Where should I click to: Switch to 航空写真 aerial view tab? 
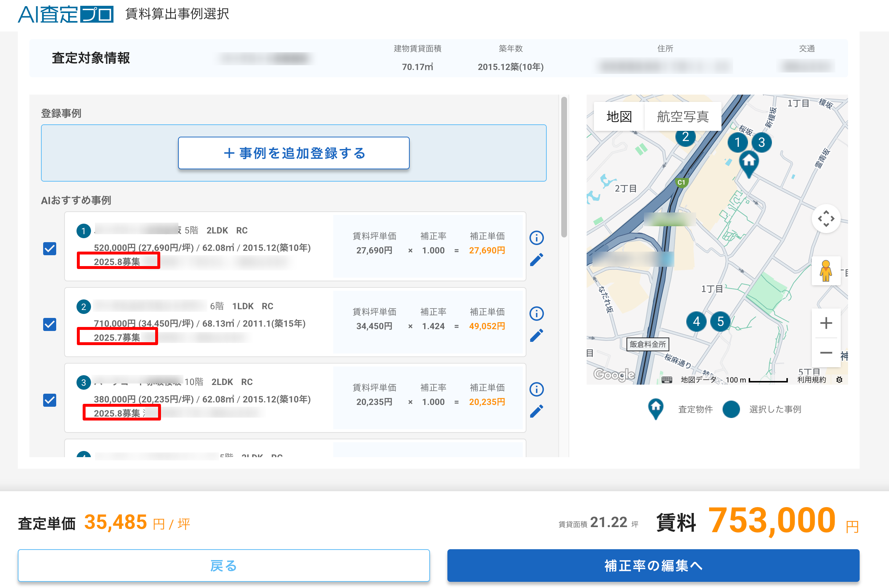click(x=682, y=117)
